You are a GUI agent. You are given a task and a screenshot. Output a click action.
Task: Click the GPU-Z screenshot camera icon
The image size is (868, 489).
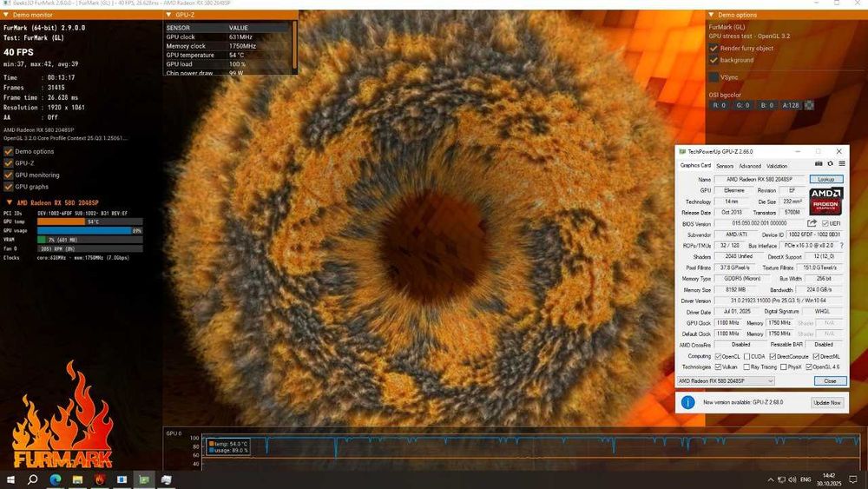[819, 164]
